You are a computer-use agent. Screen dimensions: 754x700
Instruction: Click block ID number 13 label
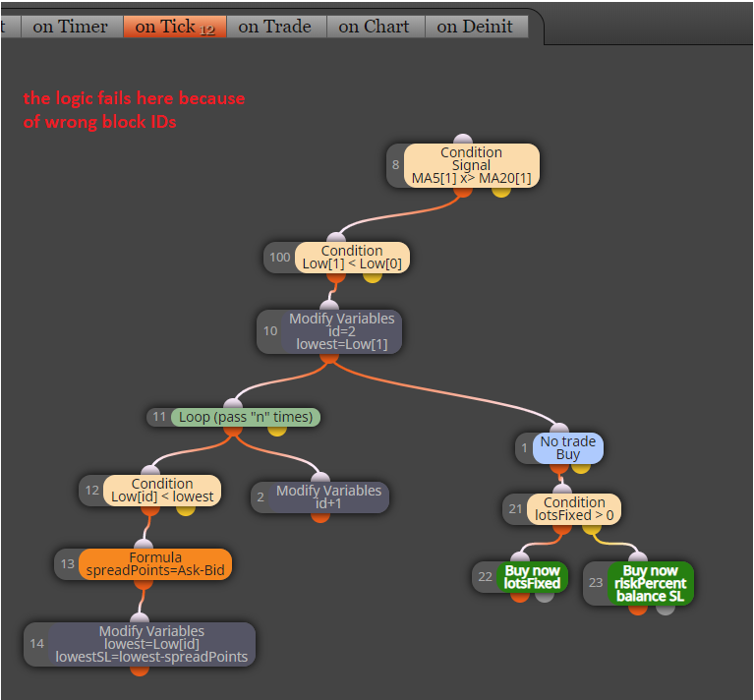(x=67, y=563)
